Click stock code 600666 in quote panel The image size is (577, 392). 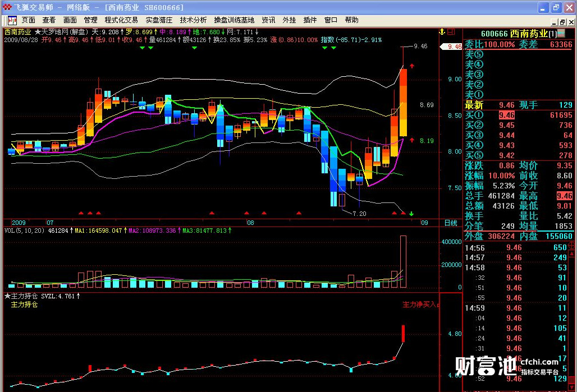[x=494, y=34]
